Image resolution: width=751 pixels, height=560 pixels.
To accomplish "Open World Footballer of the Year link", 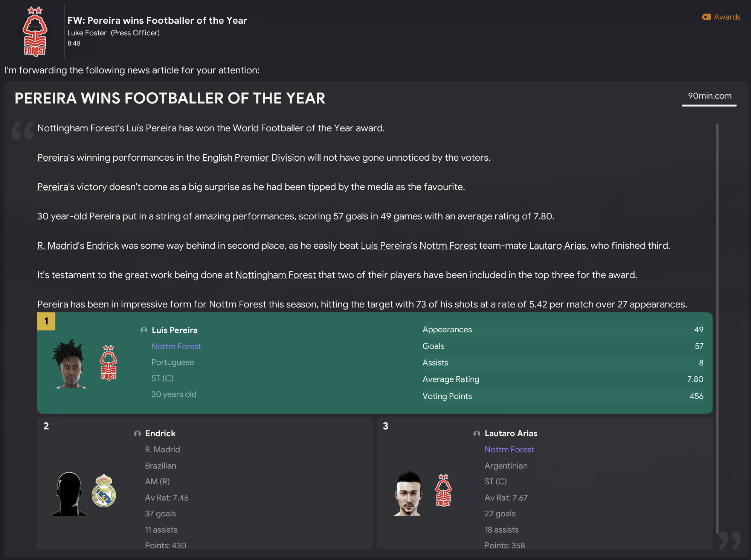I will click(x=293, y=128).
